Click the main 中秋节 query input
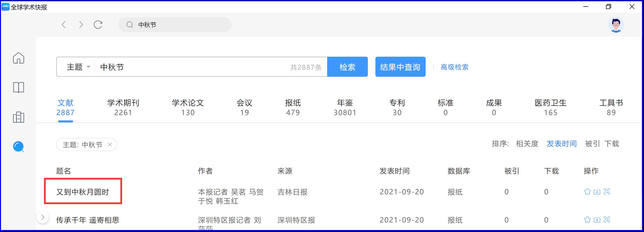 point(192,67)
